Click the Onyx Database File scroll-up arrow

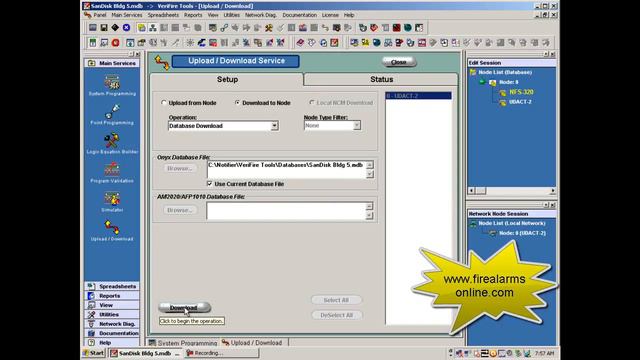[369, 165]
